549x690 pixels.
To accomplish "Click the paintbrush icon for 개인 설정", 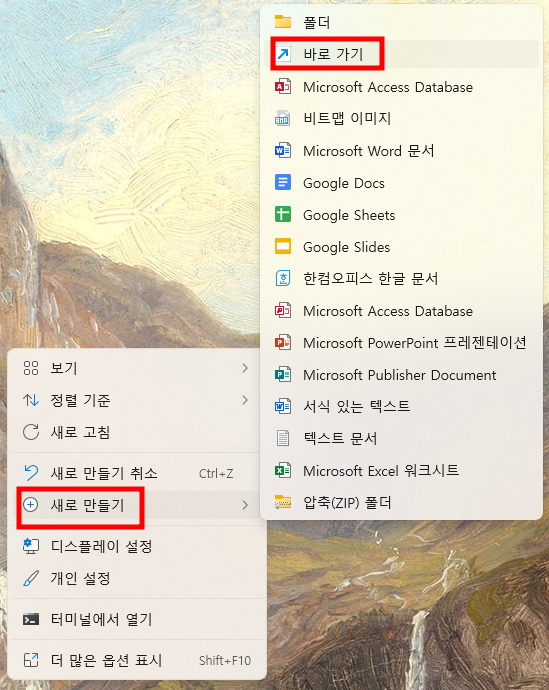I will (x=31, y=578).
